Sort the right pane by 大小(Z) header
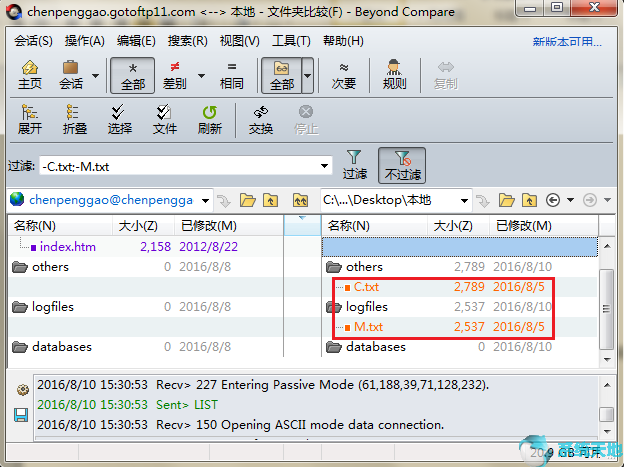 pyautogui.click(x=458, y=226)
